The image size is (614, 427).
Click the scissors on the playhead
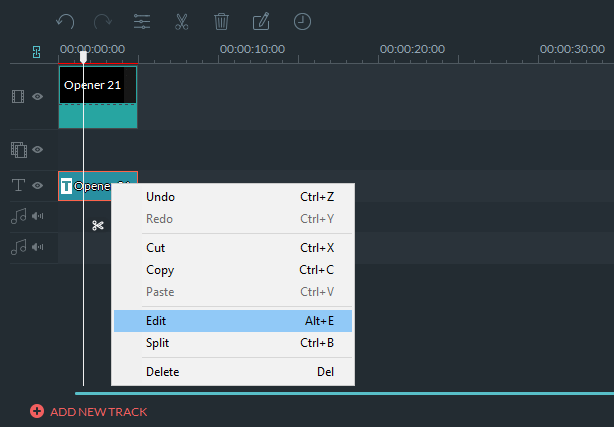tap(98, 226)
